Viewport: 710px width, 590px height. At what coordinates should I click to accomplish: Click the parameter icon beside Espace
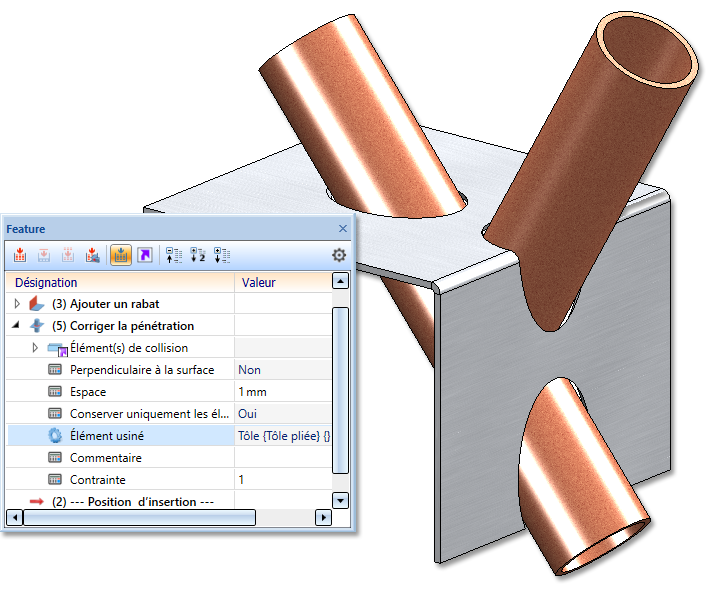coord(55,392)
